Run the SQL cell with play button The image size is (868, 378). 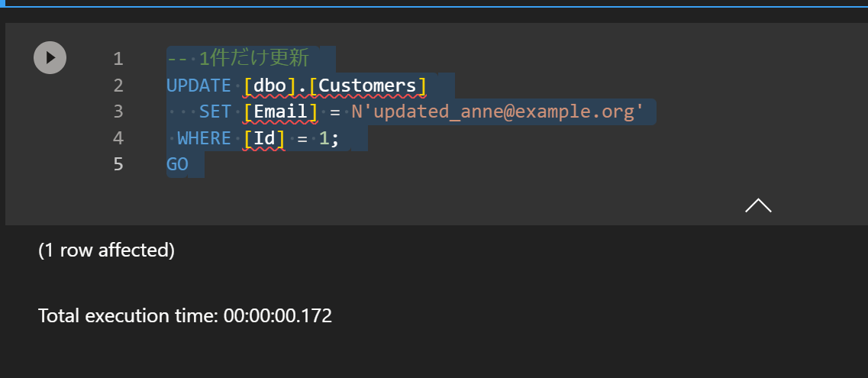pyautogui.click(x=50, y=57)
